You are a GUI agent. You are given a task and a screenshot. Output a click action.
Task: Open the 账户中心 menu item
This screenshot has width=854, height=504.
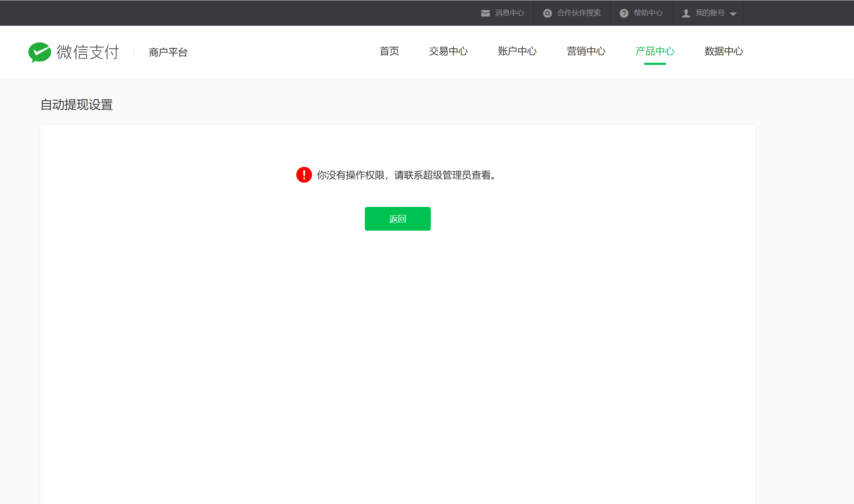[x=517, y=51]
